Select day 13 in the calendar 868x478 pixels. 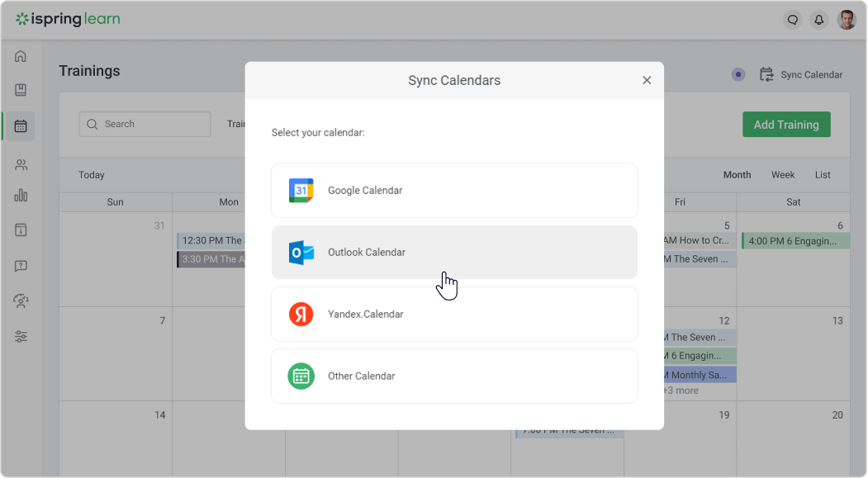(837, 321)
